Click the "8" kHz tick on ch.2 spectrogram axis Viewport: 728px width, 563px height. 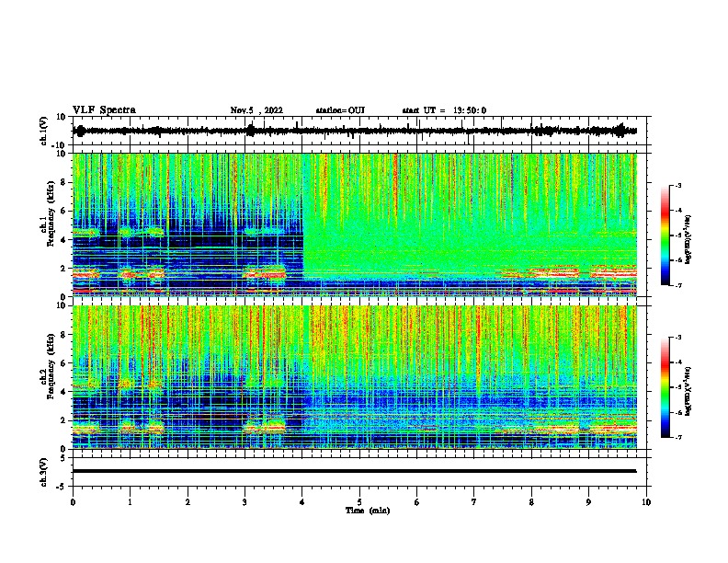click(63, 335)
